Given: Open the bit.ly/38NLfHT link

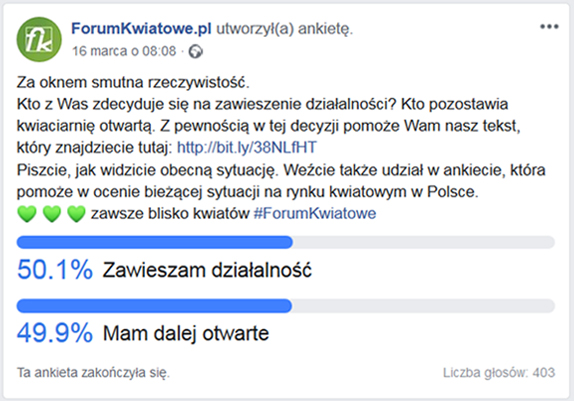Looking at the screenshot, I should (x=247, y=147).
